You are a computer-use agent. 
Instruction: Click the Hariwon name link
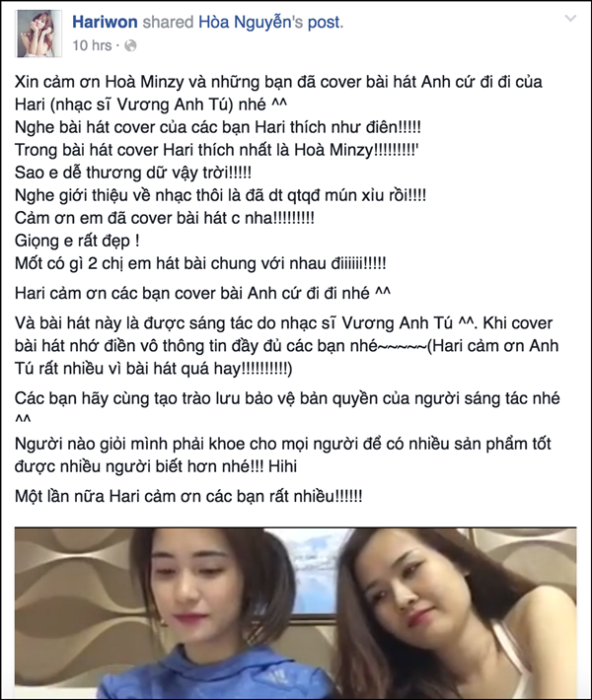point(105,23)
